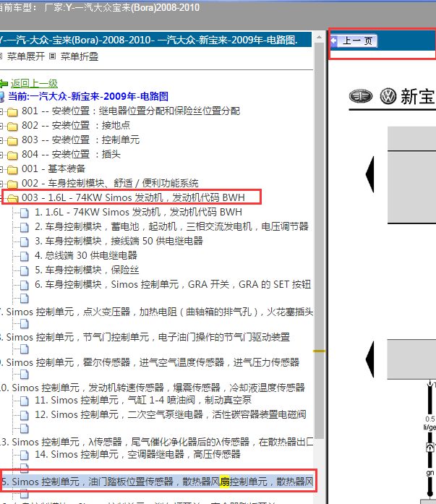Screen dimensions: 436x504
Task: Open page 4. 总线端 30 供电继电器
Action: coord(86,255)
